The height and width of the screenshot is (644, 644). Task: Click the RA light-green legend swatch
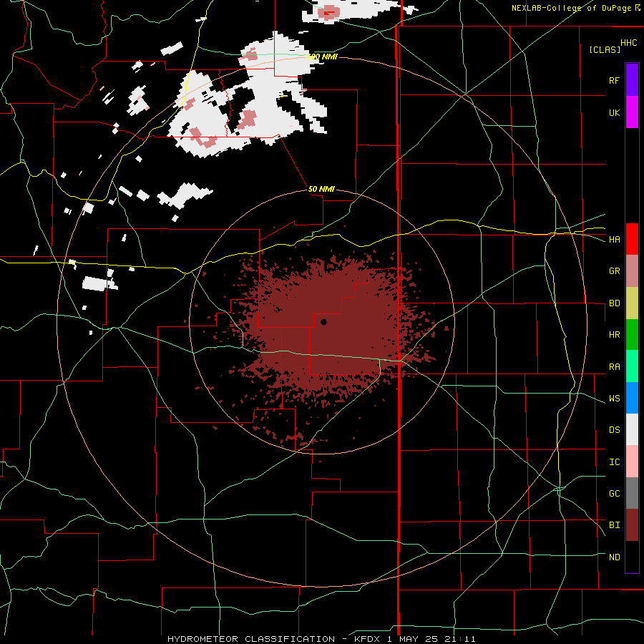(x=632, y=366)
